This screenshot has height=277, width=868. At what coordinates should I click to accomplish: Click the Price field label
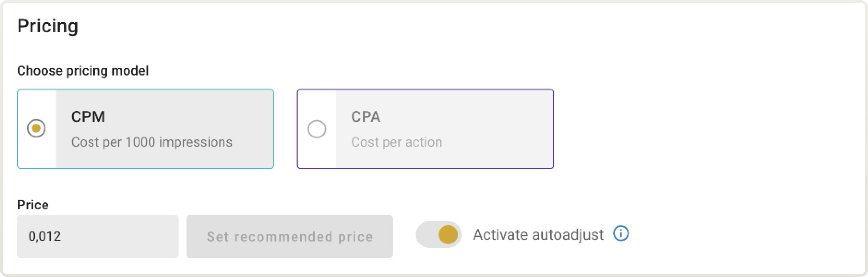(x=33, y=204)
